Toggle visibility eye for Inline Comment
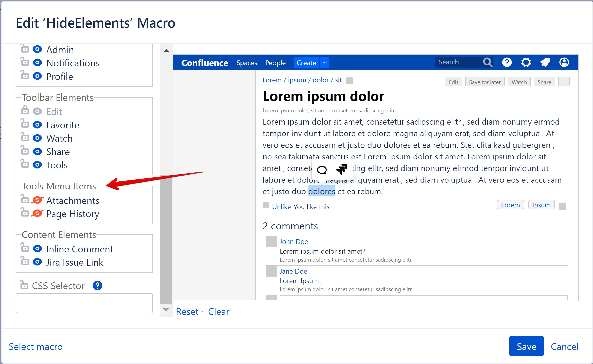Image resolution: width=593 pixels, height=364 pixels. (37, 249)
